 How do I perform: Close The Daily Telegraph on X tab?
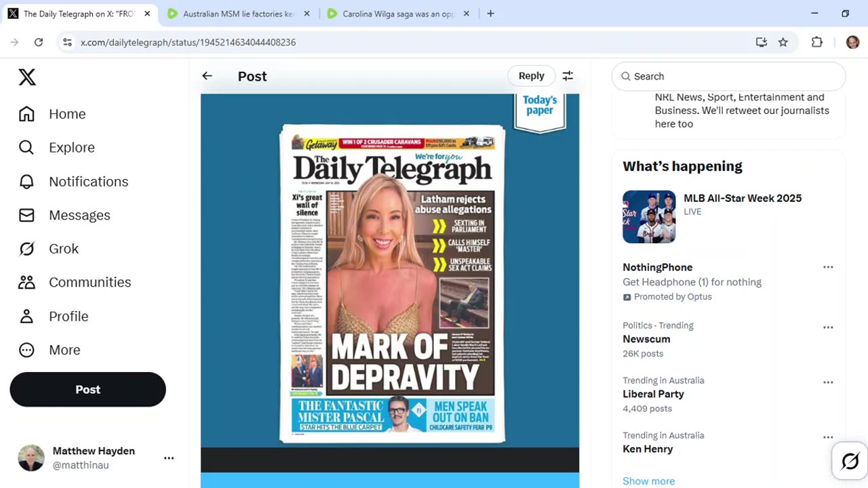147,14
